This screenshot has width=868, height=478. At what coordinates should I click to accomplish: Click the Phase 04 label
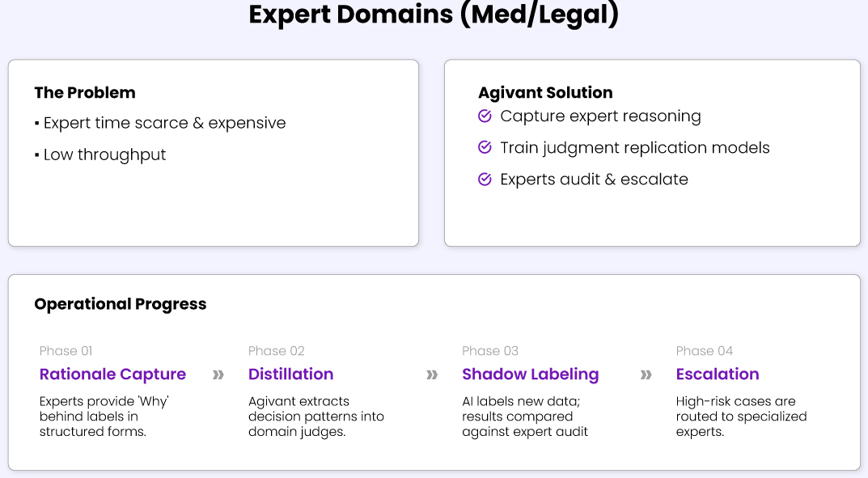[704, 351]
